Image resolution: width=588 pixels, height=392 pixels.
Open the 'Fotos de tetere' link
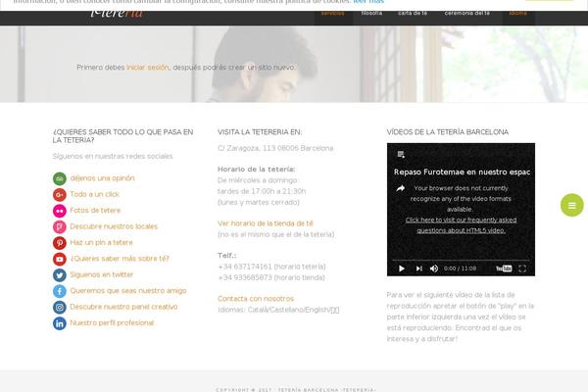(x=95, y=211)
